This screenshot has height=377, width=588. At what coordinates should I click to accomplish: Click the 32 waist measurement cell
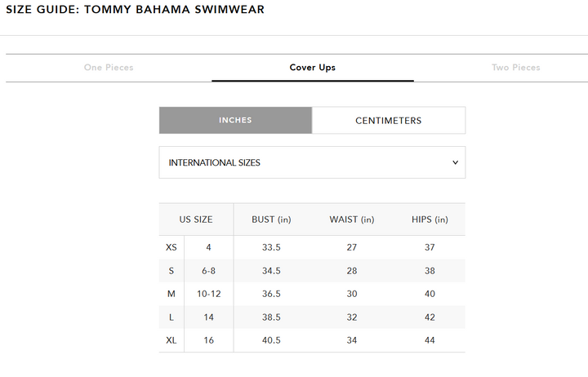click(351, 317)
